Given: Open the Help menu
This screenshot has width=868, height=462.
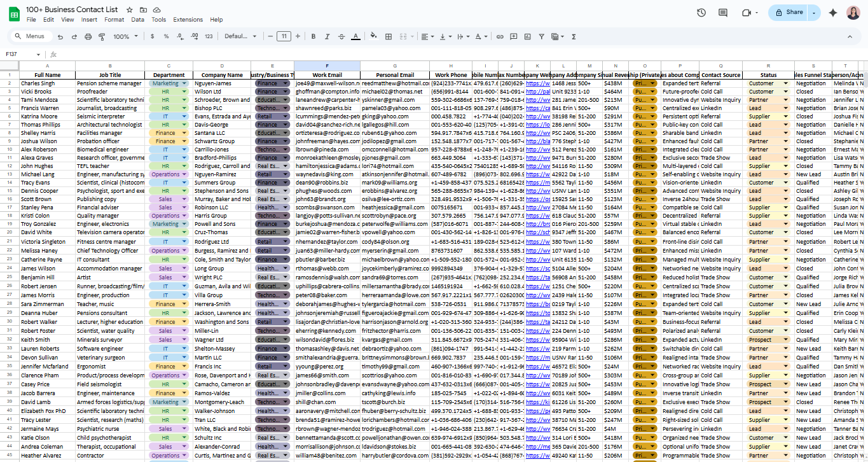Looking at the screenshot, I should 216,20.
